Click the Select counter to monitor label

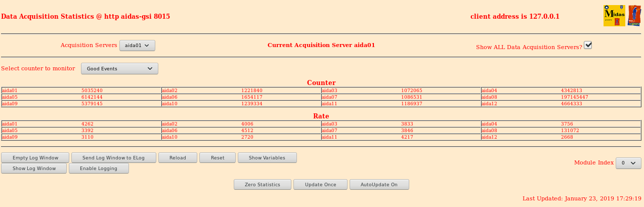38,68
